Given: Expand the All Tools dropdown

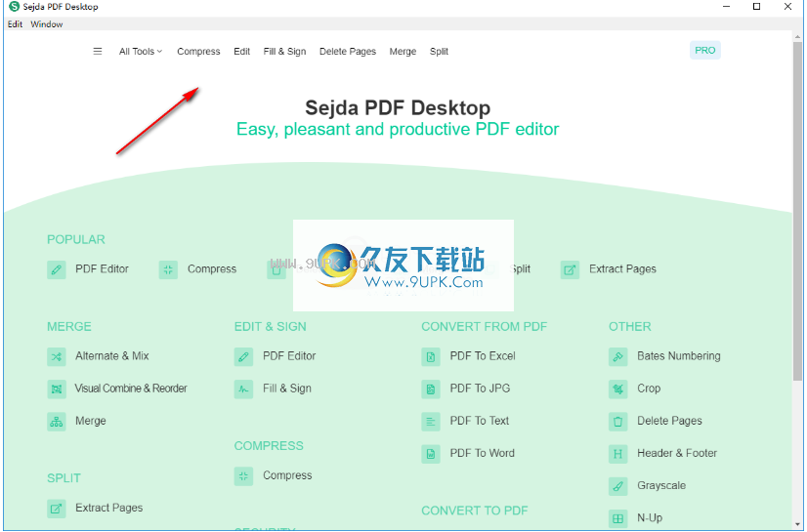Looking at the screenshot, I should 141,52.
